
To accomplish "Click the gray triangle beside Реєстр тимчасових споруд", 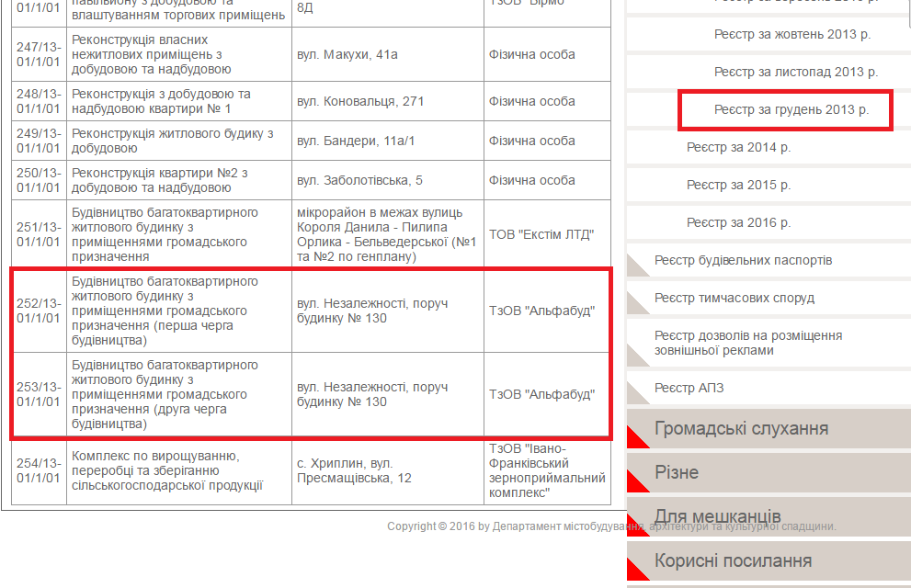I will [635, 305].
